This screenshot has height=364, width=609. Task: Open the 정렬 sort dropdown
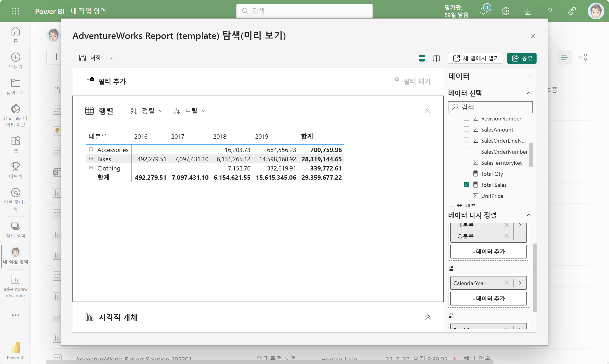tap(147, 111)
